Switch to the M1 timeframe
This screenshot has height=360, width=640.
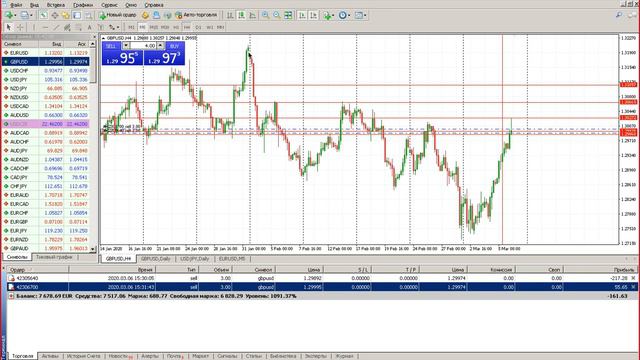tap(131, 27)
